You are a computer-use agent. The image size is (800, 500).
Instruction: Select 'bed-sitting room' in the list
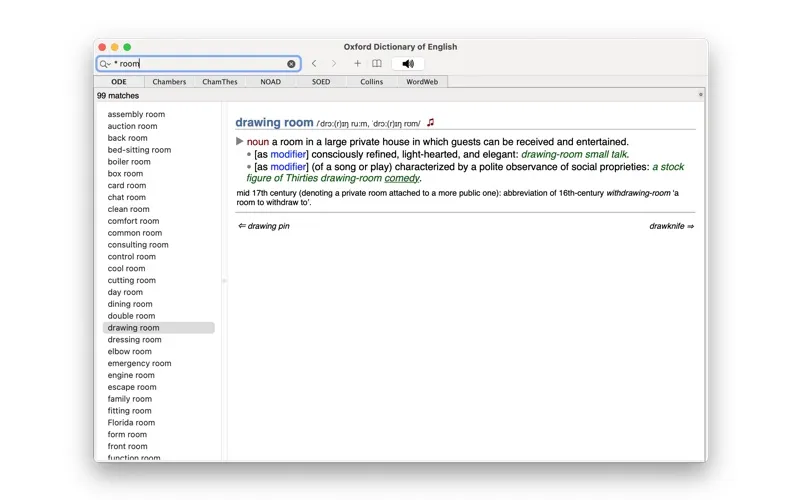point(139,149)
